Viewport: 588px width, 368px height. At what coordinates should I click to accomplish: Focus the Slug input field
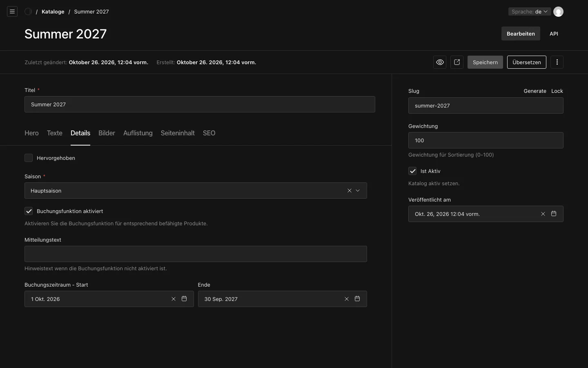(486, 105)
